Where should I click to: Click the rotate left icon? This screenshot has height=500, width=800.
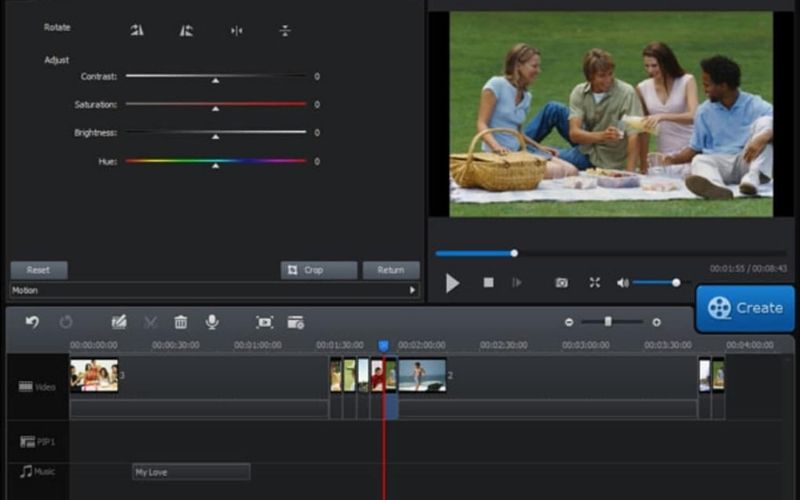point(137,30)
